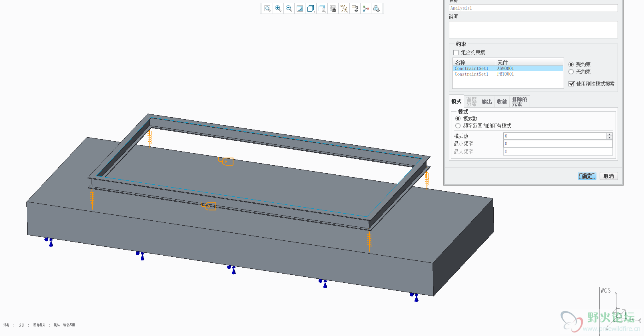Image resolution: width=644 pixels, height=336 pixels.
Task: Click the Refit (zoom to fit) icon
Action: pos(267,8)
